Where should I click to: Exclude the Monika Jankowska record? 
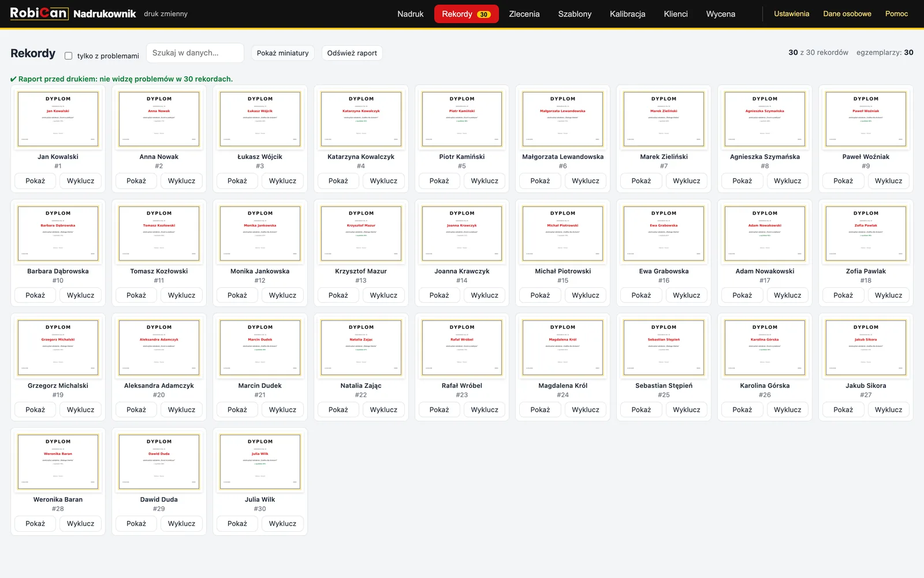[282, 295]
